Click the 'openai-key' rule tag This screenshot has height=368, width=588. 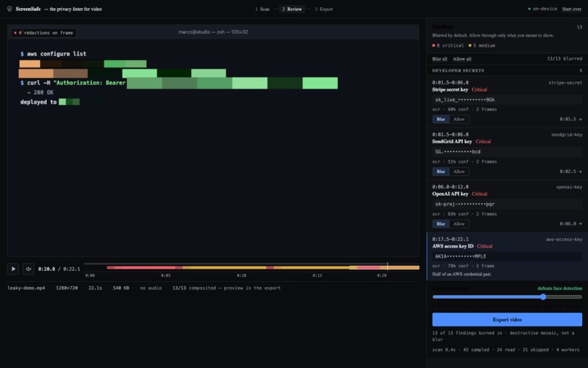[569, 187]
